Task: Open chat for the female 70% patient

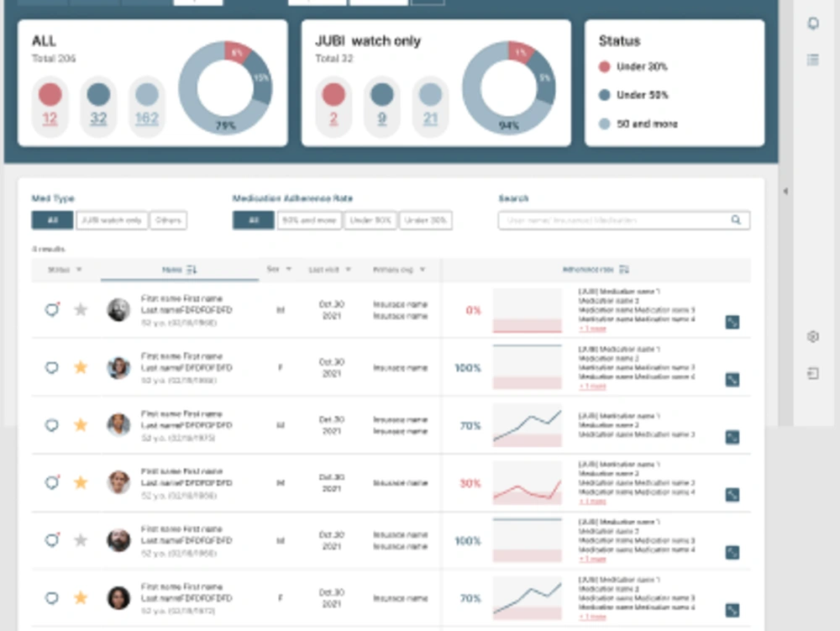Action: [x=51, y=597]
